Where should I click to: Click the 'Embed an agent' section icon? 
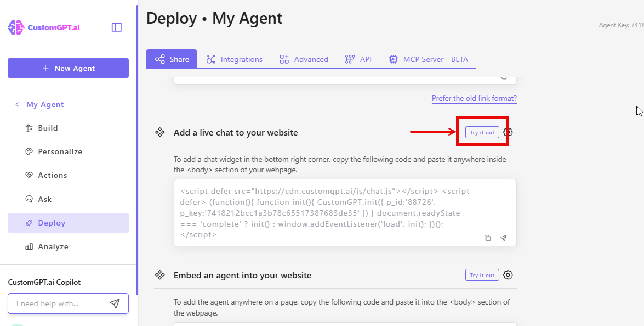pyautogui.click(x=160, y=275)
